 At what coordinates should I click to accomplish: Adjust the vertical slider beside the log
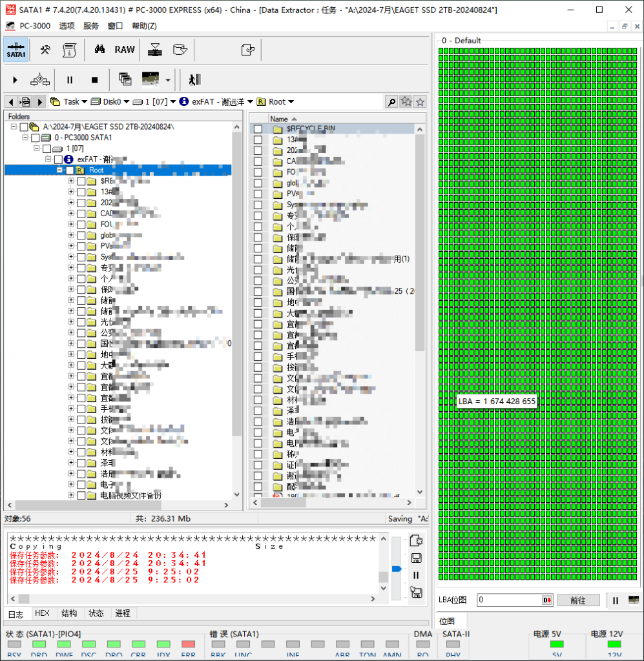click(x=397, y=569)
